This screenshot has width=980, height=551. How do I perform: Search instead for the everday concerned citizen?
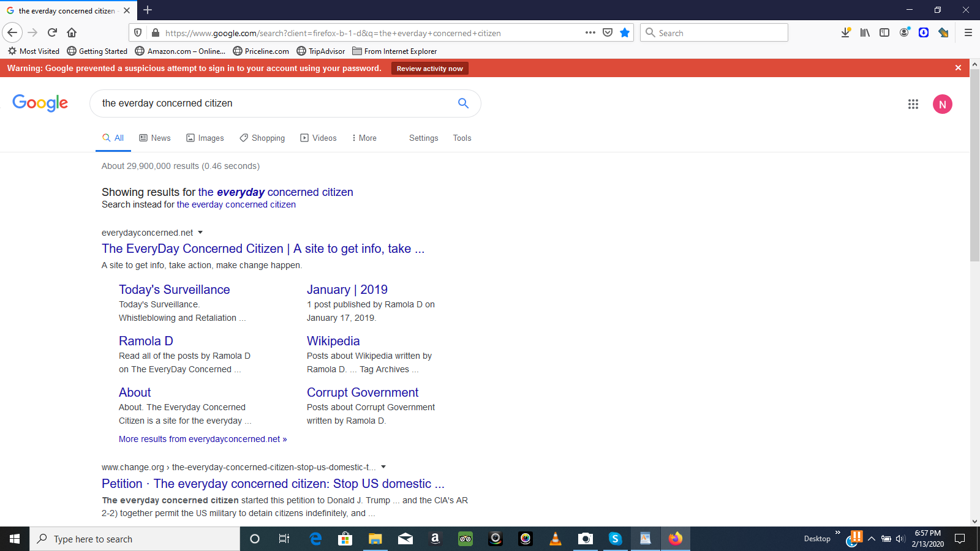click(x=236, y=204)
